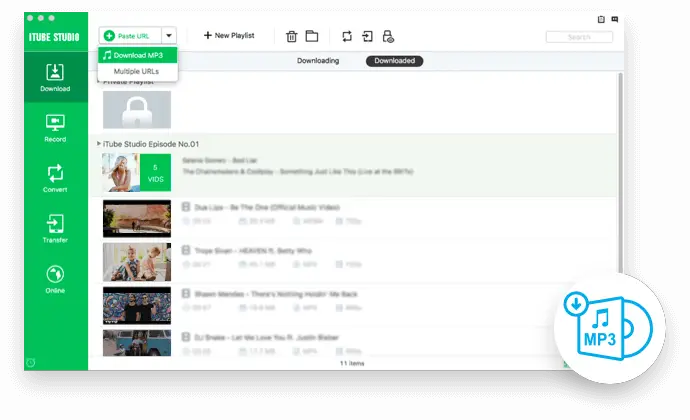Image resolution: width=690 pixels, height=420 pixels.
Task: Click the clipboard icon at window top right
Action: pyautogui.click(x=601, y=19)
